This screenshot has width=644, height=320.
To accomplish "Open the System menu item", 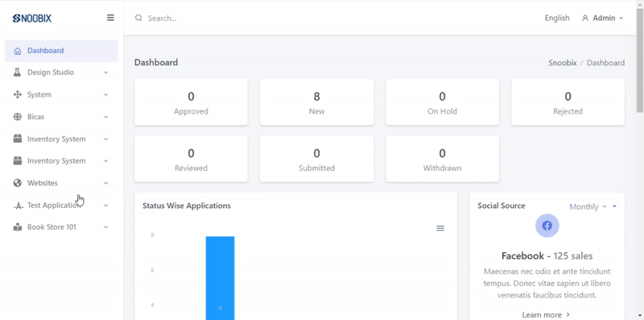I will click(x=62, y=94).
